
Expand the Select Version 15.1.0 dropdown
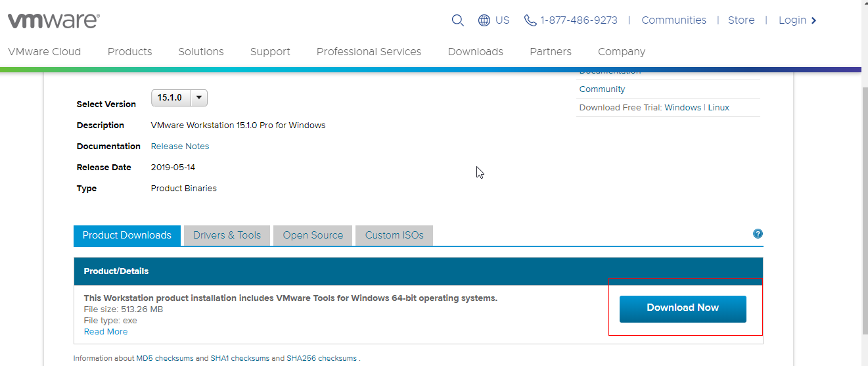click(179, 98)
